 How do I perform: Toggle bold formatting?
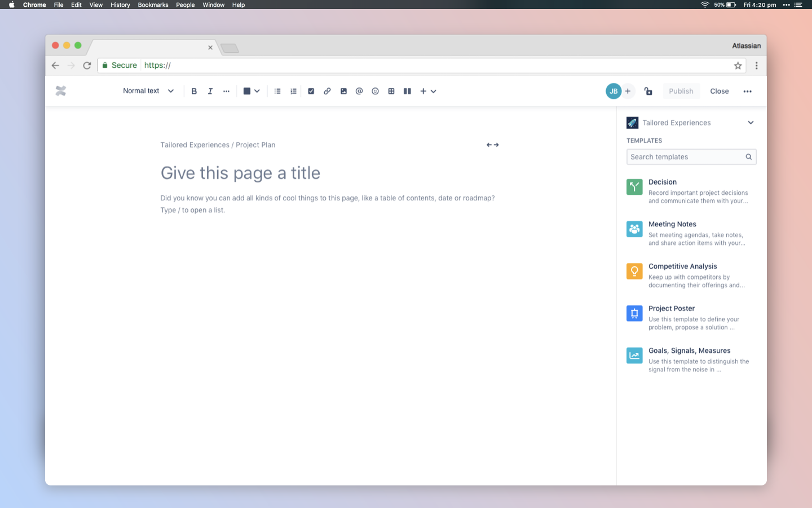194,91
